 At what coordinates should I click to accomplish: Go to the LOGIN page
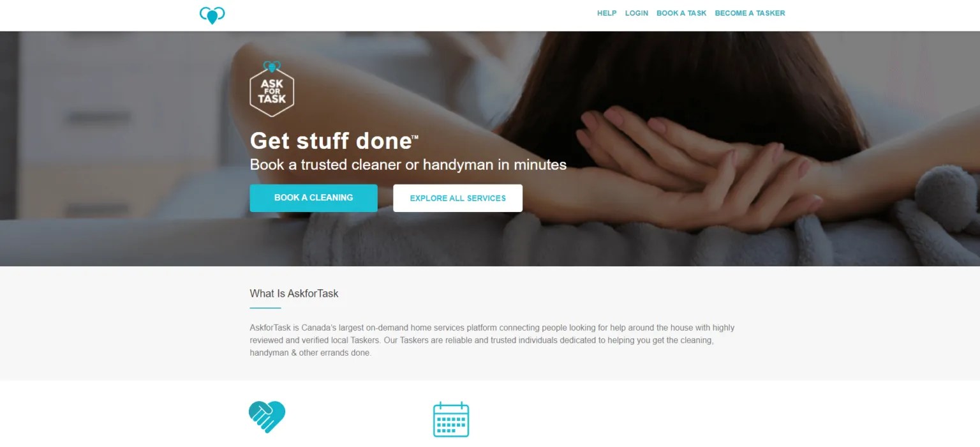637,13
